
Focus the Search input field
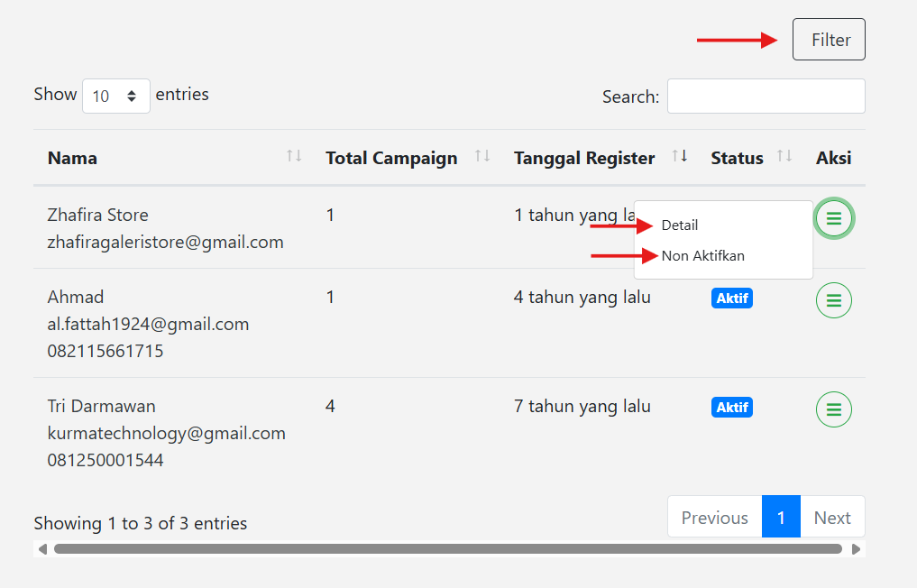[x=766, y=96]
